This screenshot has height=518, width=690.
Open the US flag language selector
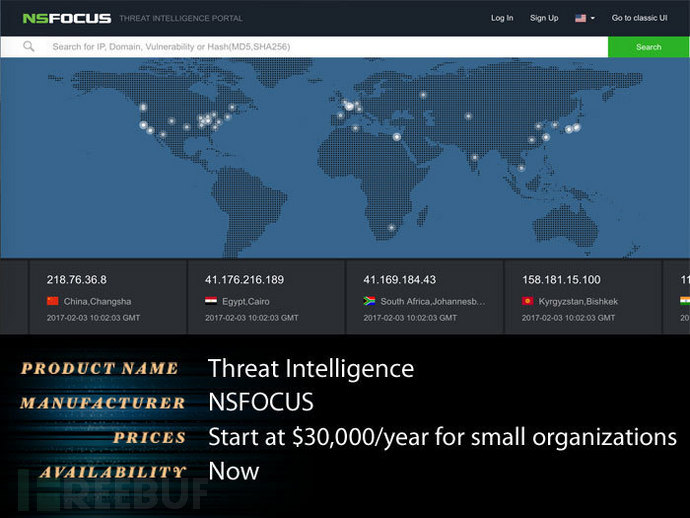coord(585,18)
